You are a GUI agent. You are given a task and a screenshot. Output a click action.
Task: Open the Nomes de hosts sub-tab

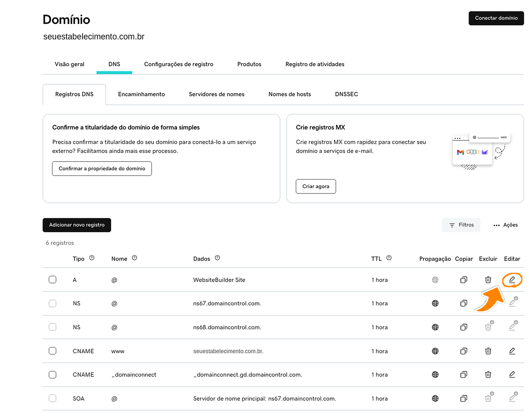coord(290,94)
